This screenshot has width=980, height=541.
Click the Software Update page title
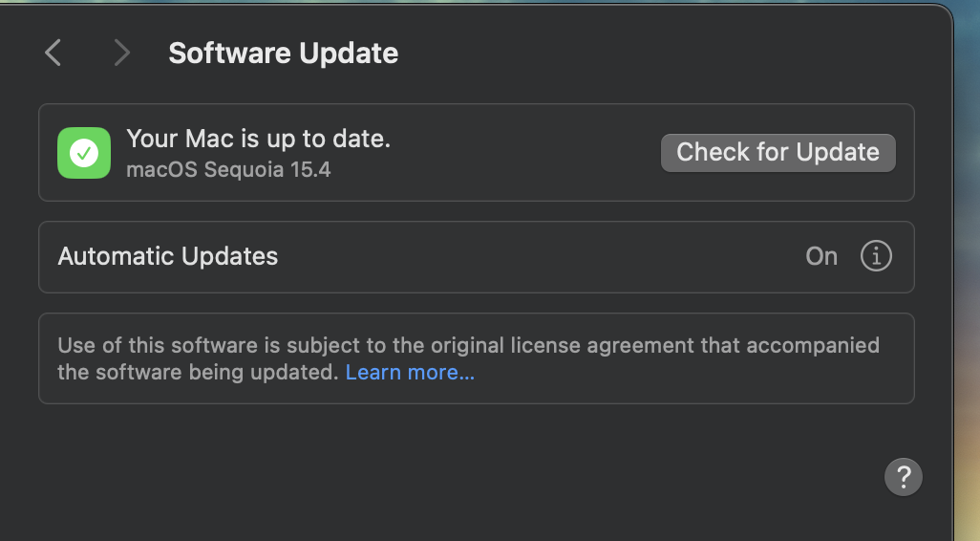tap(283, 54)
